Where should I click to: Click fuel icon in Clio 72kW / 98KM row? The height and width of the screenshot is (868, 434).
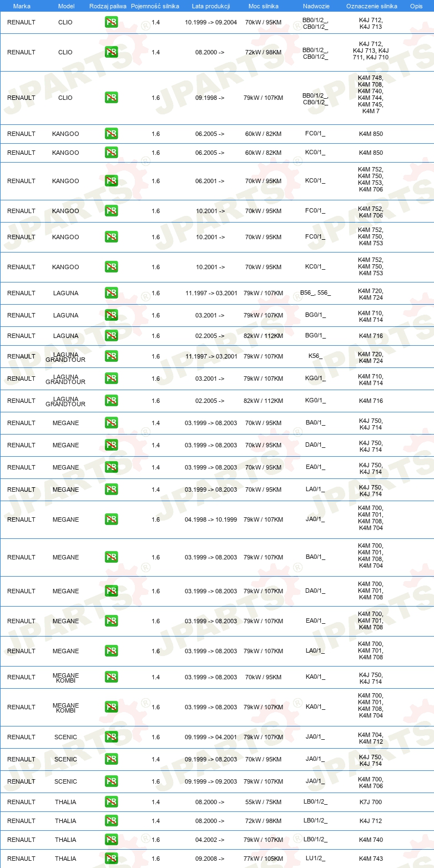pyautogui.click(x=111, y=52)
